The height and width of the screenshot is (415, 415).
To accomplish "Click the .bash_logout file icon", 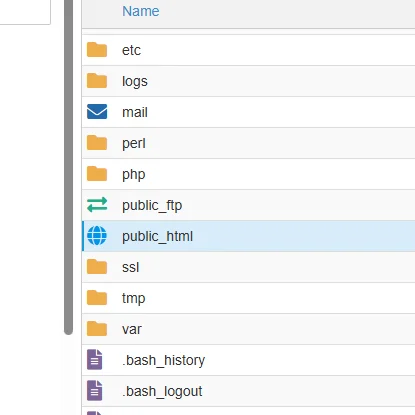I will (94, 390).
